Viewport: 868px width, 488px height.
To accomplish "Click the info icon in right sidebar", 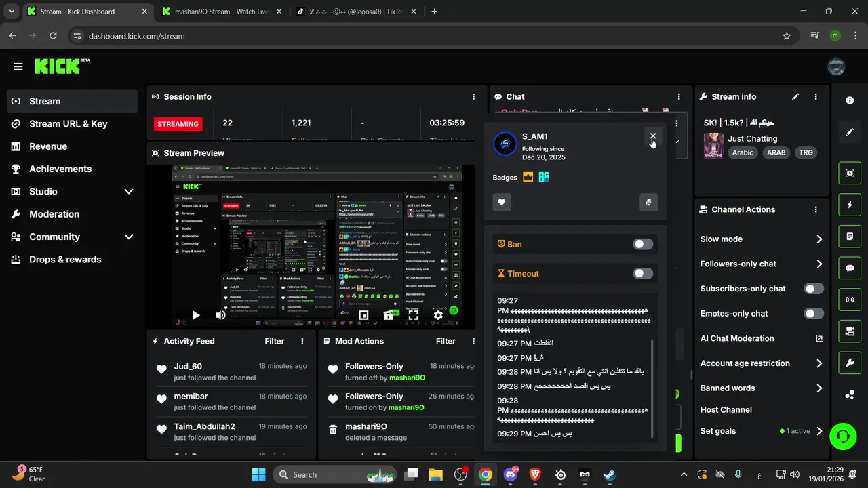I will click(850, 100).
